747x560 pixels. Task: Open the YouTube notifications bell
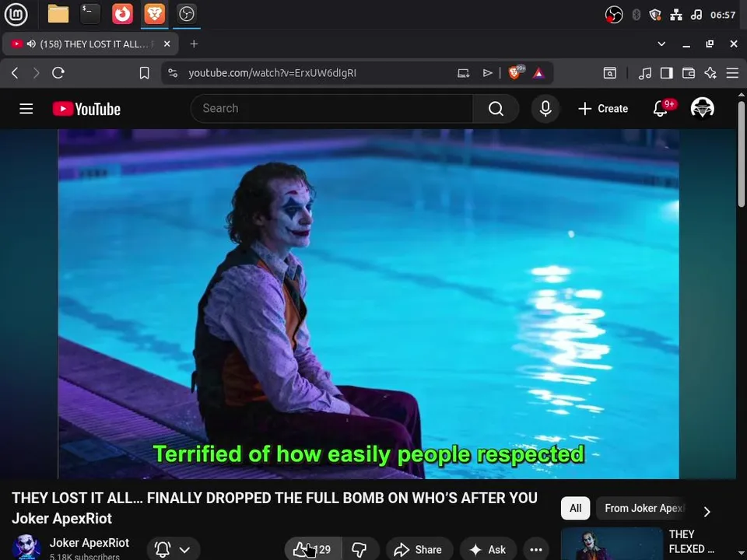661,109
